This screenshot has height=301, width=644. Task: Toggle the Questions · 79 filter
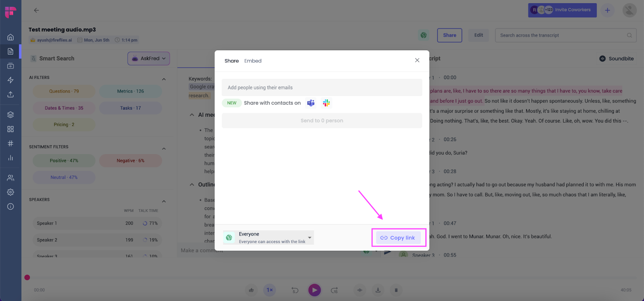(x=64, y=91)
